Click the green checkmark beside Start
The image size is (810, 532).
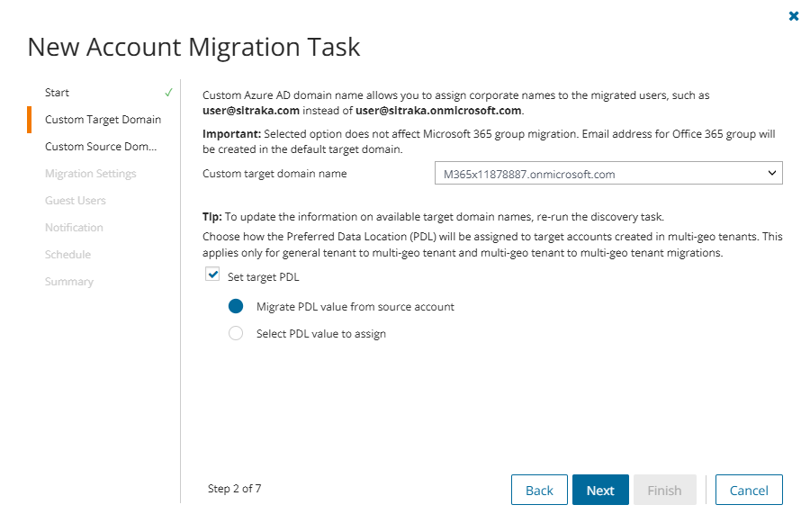click(169, 93)
